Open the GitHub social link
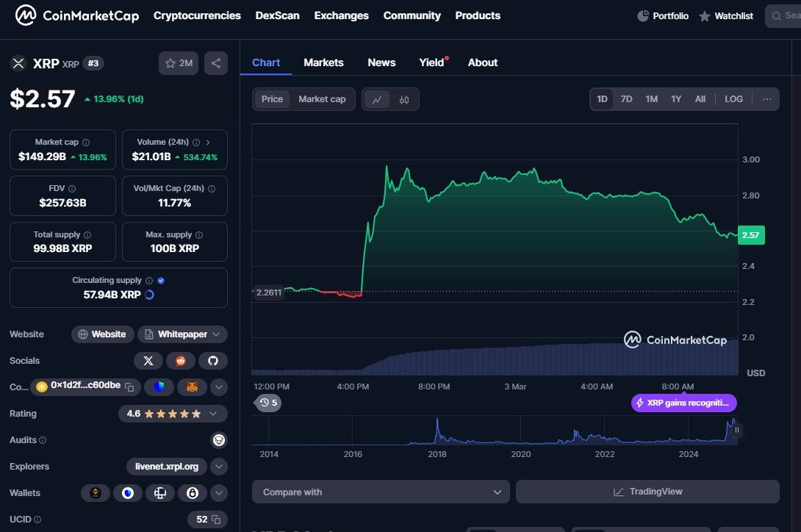Screen dimensions: 801x532 [x=213, y=361]
